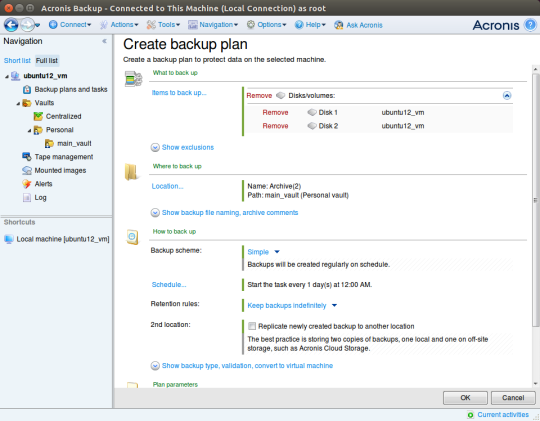The height and width of the screenshot is (421, 540).
Task: Open the Connect menu
Action: tap(70, 25)
